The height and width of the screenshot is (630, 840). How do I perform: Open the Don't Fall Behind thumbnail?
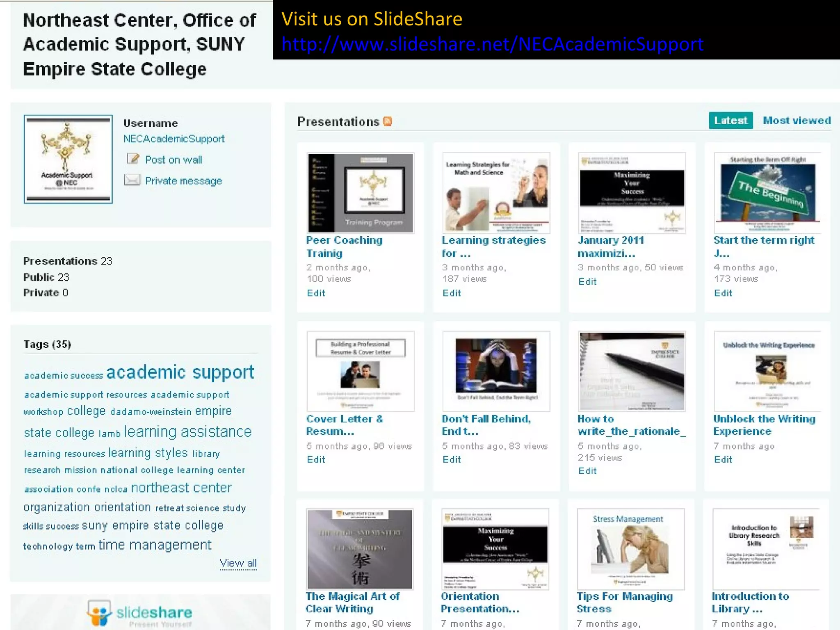(x=496, y=371)
